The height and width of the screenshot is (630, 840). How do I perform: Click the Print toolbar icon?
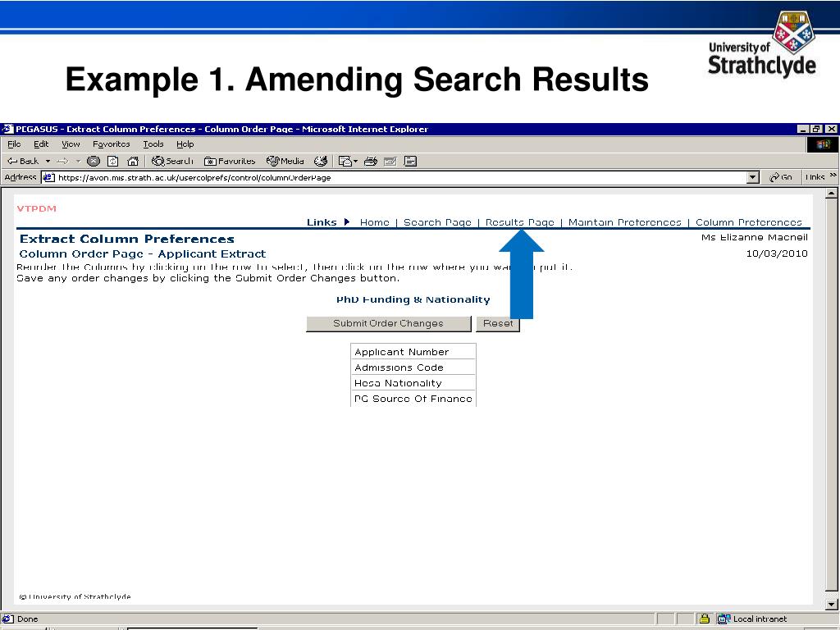[x=370, y=161]
